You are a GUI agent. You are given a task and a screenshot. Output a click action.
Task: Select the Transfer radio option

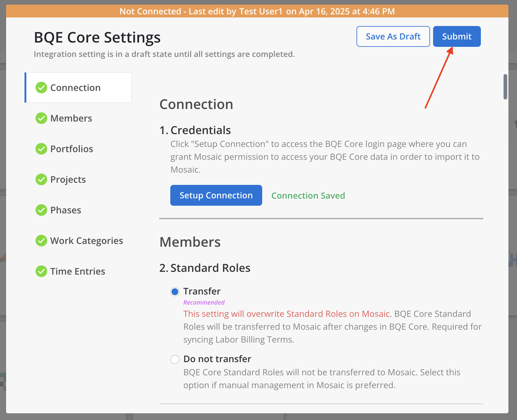(175, 292)
